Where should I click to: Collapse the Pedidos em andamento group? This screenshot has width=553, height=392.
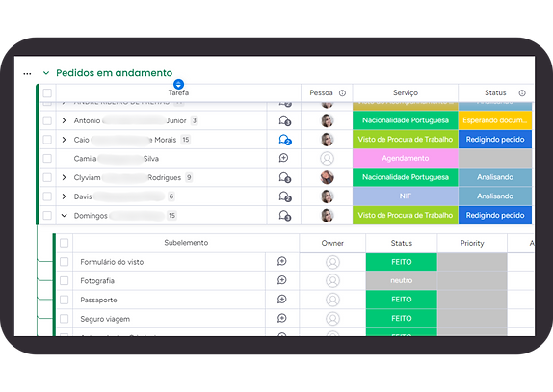click(x=46, y=73)
